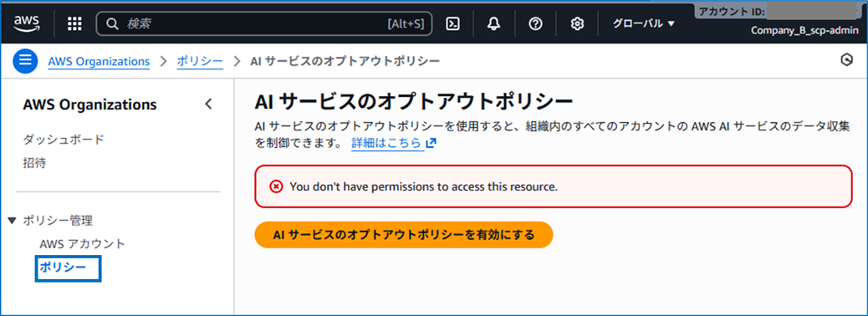This screenshot has height=316, width=868.
Task: Open the services grid menu
Action: pos(74,23)
